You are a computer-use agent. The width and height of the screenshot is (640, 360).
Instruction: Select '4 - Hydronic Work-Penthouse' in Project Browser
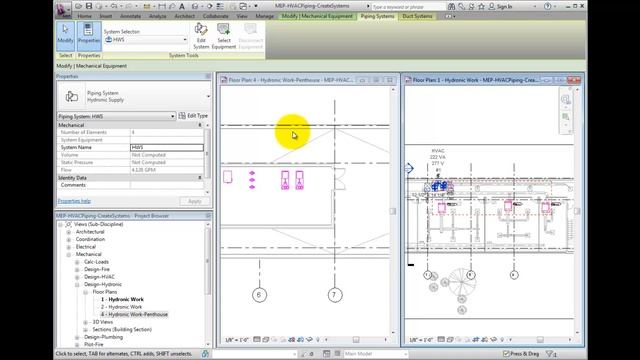click(134, 315)
